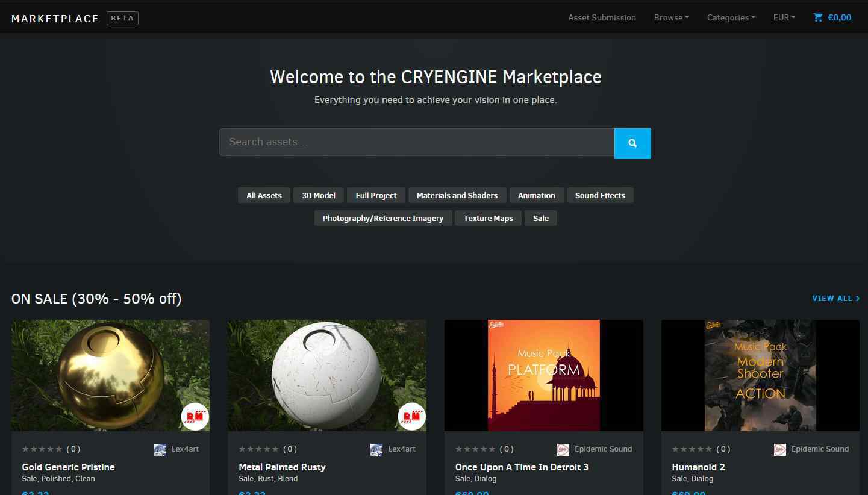868x495 pixels.
Task: Expand the Categories dropdown menu
Action: (731, 17)
